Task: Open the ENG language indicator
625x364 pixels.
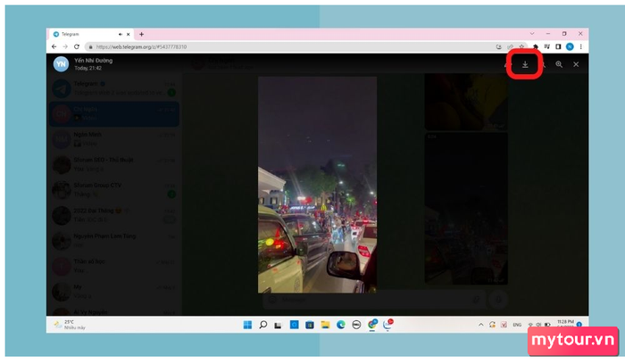Action: (517, 325)
